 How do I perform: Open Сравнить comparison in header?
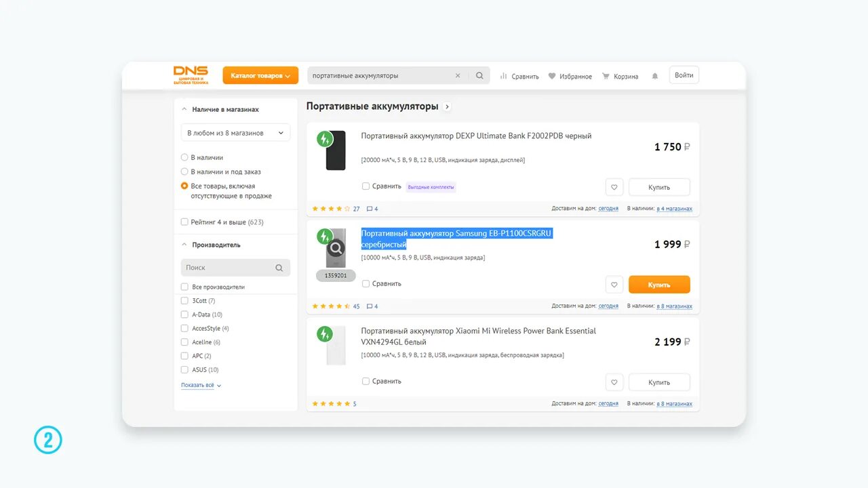coord(519,77)
